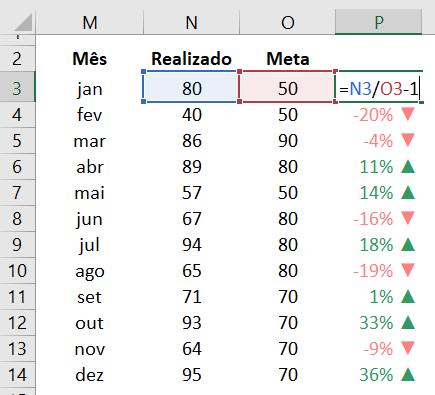Select row 10 header

tap(17, 271)
